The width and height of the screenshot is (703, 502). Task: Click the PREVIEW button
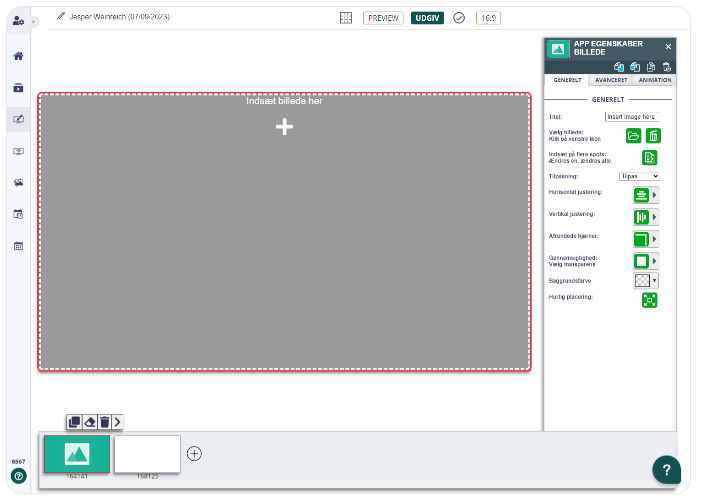[x=383, y=18]
